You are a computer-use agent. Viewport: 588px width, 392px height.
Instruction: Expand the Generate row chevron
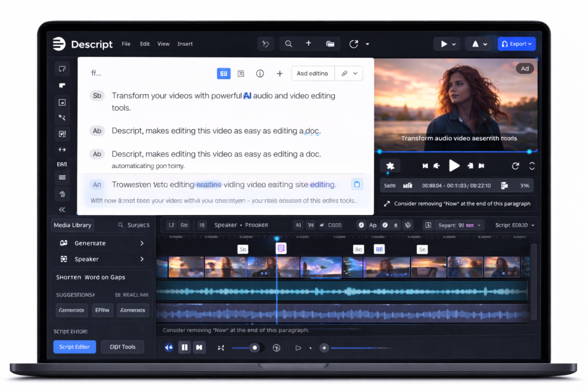pos(142,243)
